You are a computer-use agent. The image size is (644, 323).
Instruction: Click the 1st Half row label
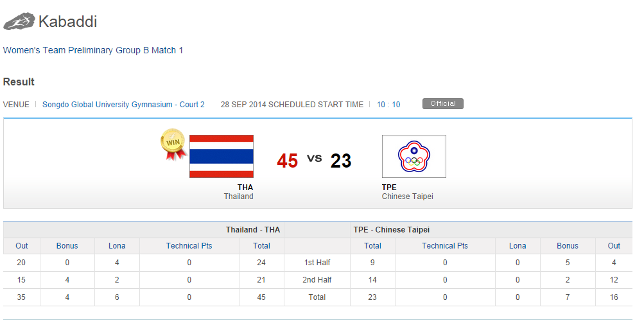[x=317, y=263]
